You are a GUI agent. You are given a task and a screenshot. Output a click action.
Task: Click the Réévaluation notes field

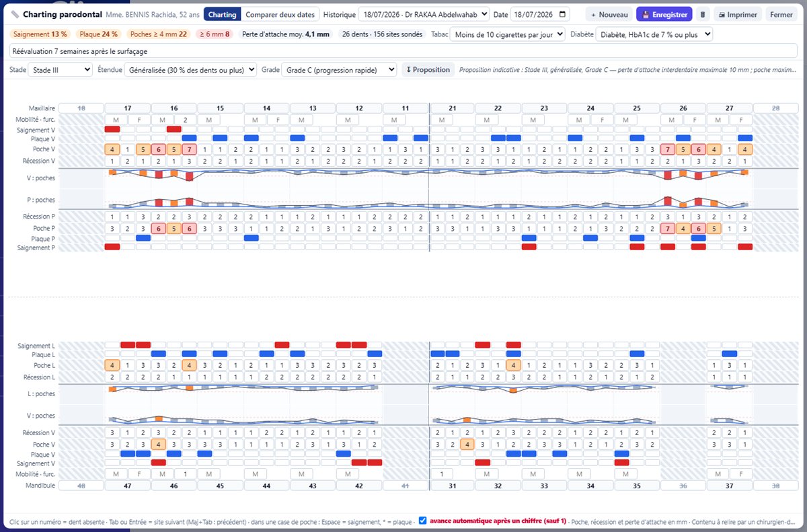403,51
